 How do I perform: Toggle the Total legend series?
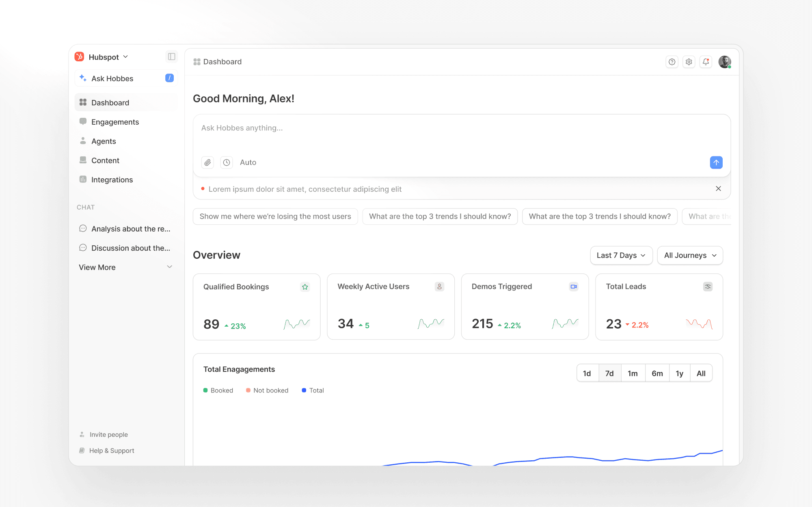click(x=313, y=390)
